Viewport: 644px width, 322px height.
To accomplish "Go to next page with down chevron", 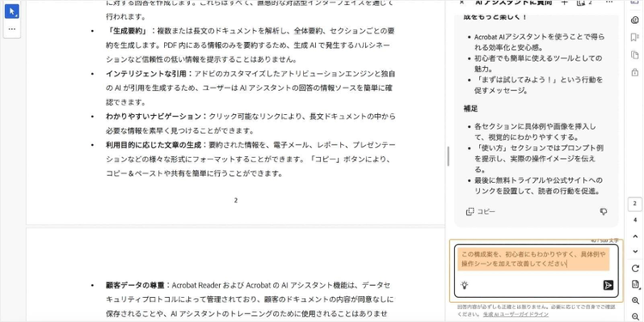I will (x=635, y=251).
